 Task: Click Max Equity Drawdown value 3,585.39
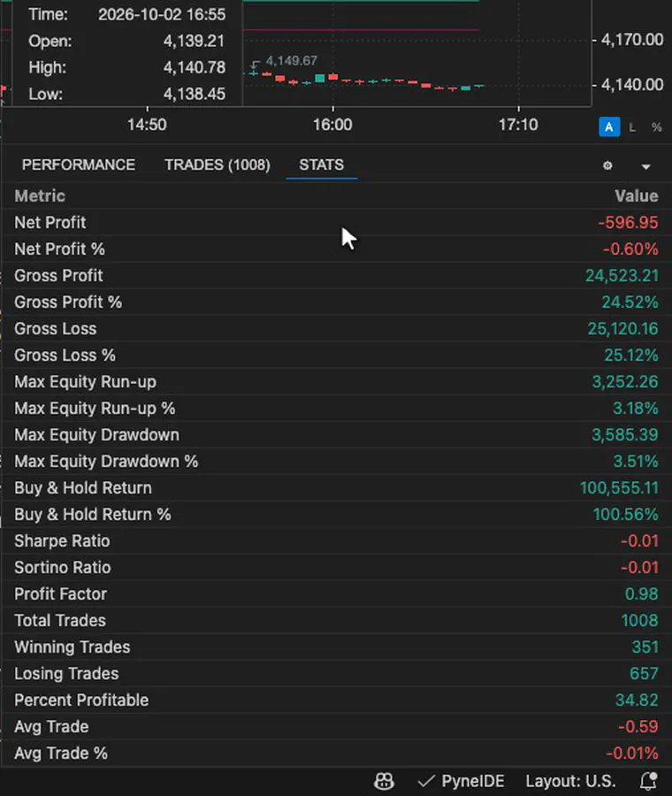click(x=625, y=434)
